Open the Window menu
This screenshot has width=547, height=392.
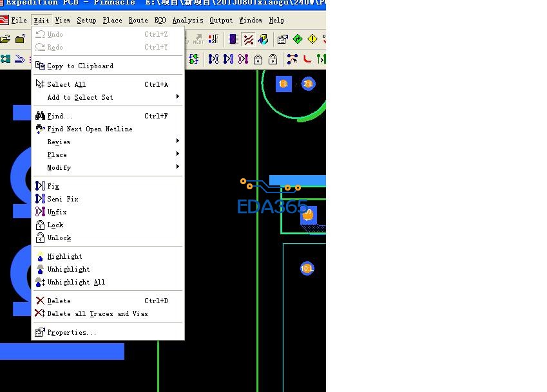(251, 20)
